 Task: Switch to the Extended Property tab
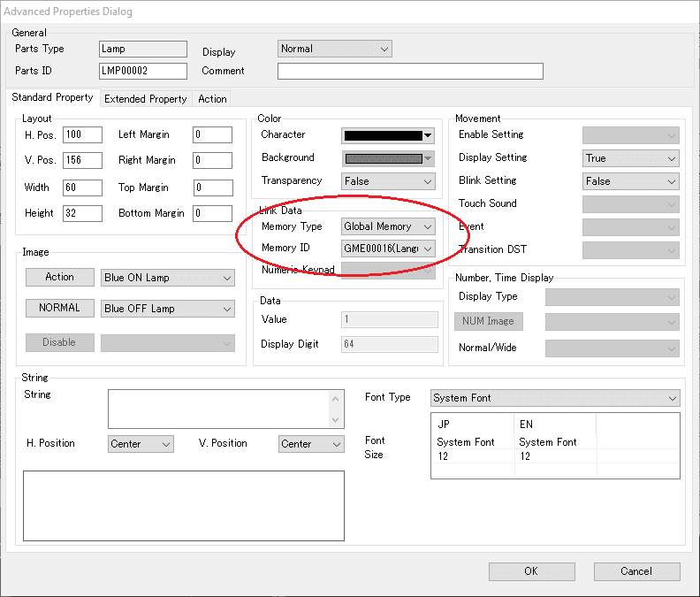(145, 99)
